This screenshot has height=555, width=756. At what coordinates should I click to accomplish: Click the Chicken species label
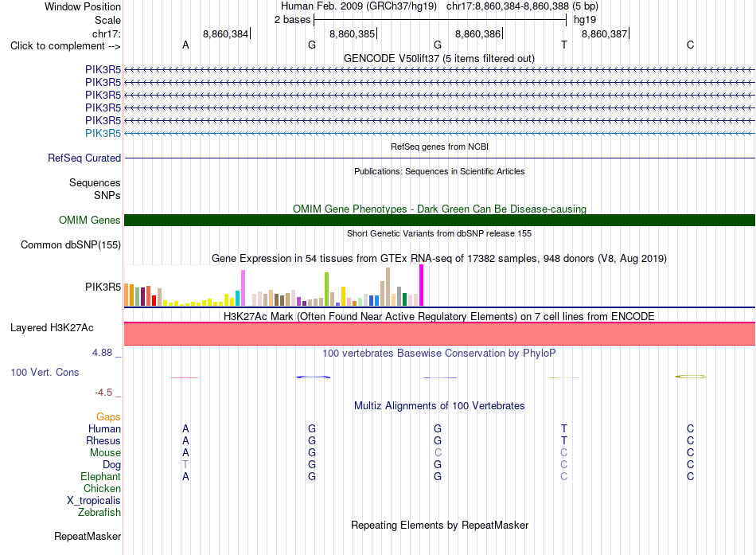click(102, 488)
